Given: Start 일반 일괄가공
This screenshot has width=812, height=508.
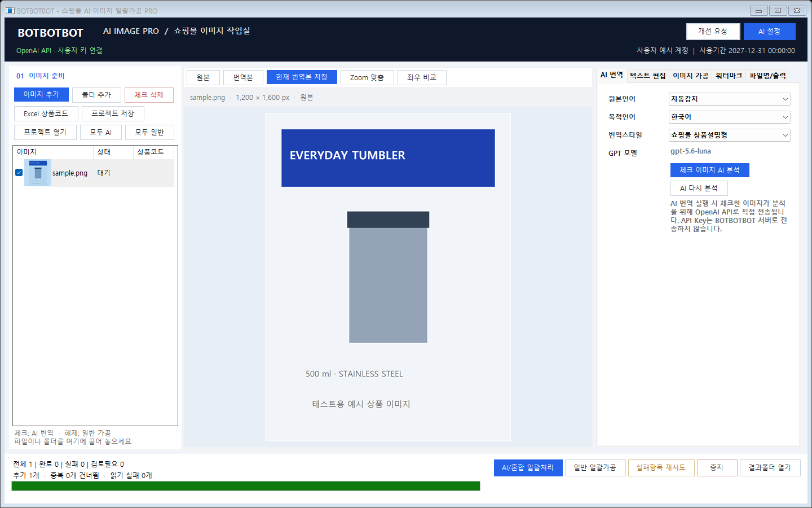Looking at the screenshot, I should pyautogui.click(x=595, y=467).
